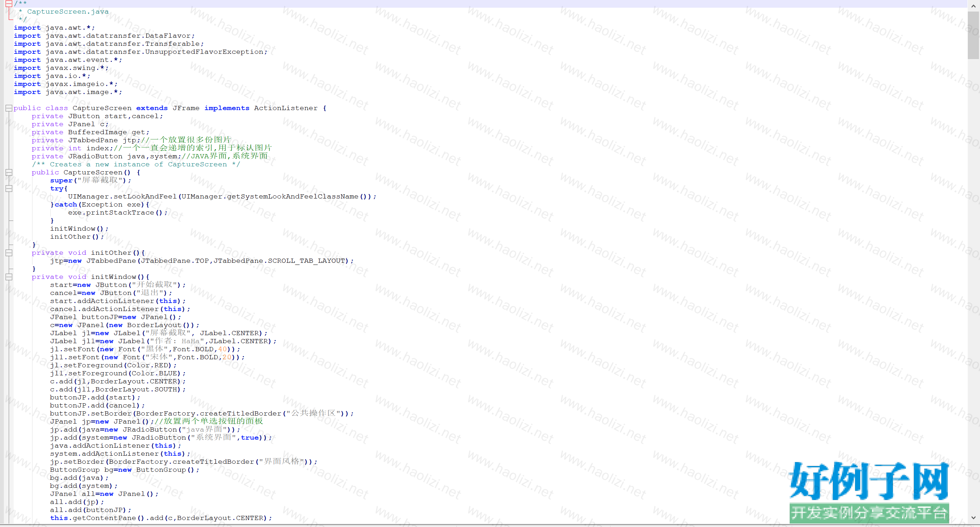980x527 pixels.
Task: Place cursor on UnsupportedFlavorException import line
Action: (x=205, y=52)
